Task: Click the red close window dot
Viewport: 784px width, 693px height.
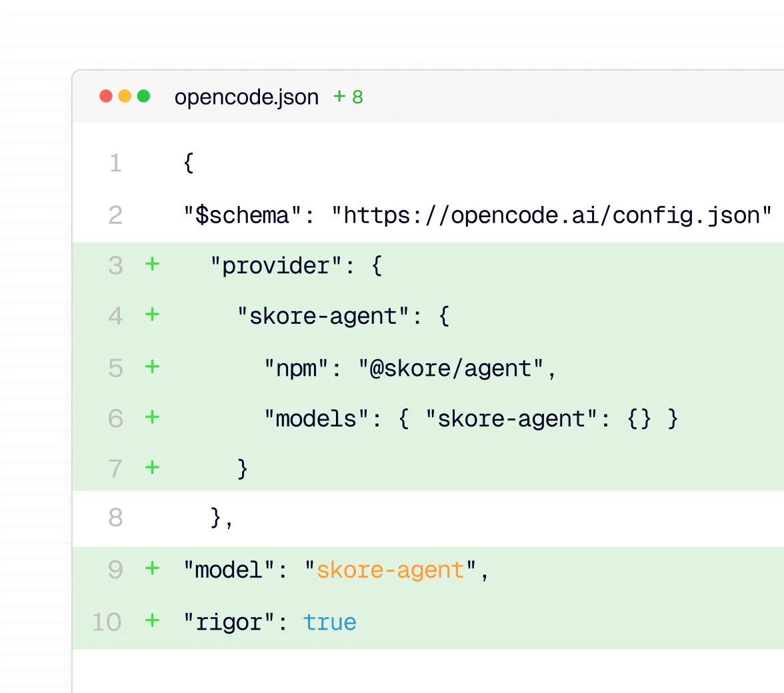Action: point(105,96)
